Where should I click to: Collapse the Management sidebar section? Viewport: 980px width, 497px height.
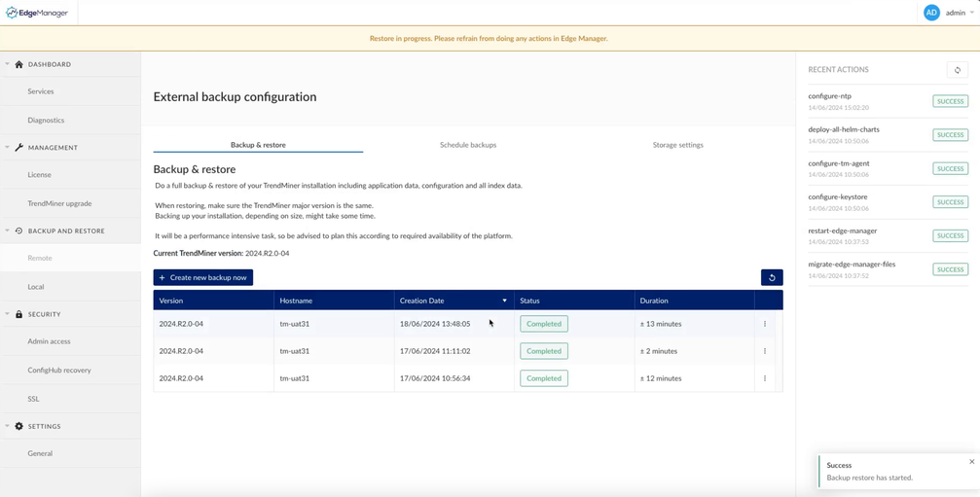pyautogui.click(x=7, y=148)
